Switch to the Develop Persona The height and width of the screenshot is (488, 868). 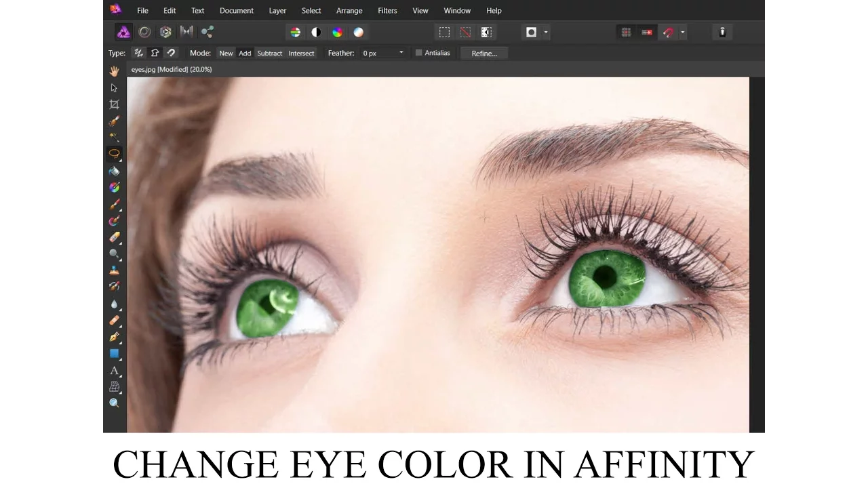click(x=165, y=32)
